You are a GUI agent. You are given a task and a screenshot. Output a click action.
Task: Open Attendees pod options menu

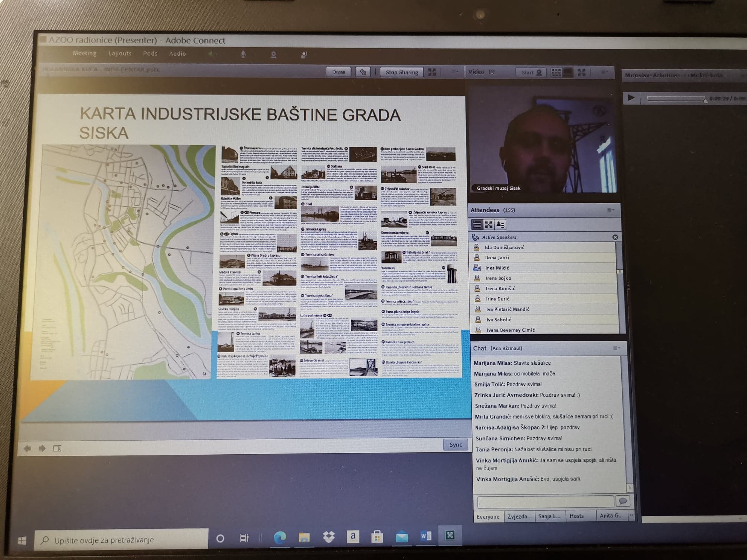pyautogui.click(x=610, y=210)
